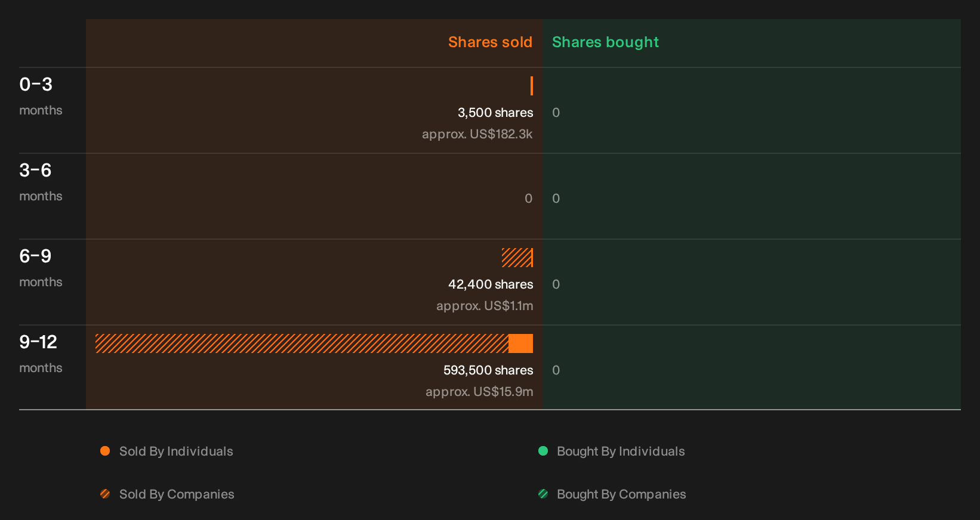Click the striped Bought By Companies legend icon
980x520 pixels.
point(543,494)
